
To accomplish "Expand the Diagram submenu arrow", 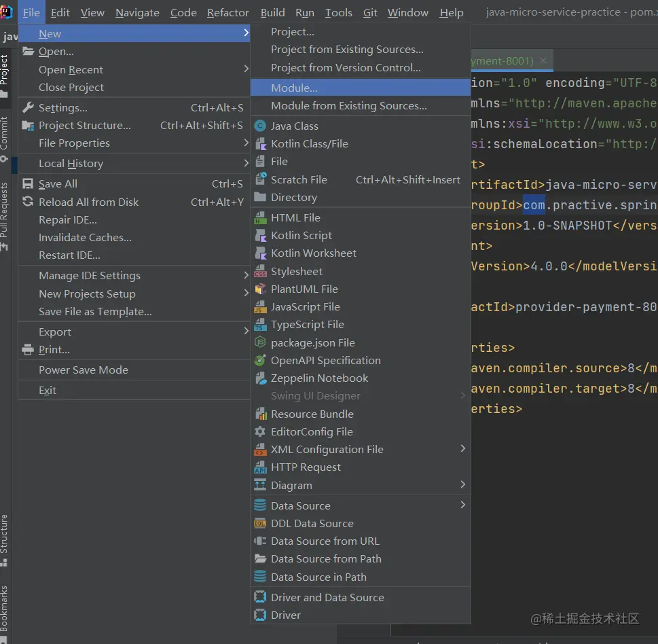I will coord(463,484).
